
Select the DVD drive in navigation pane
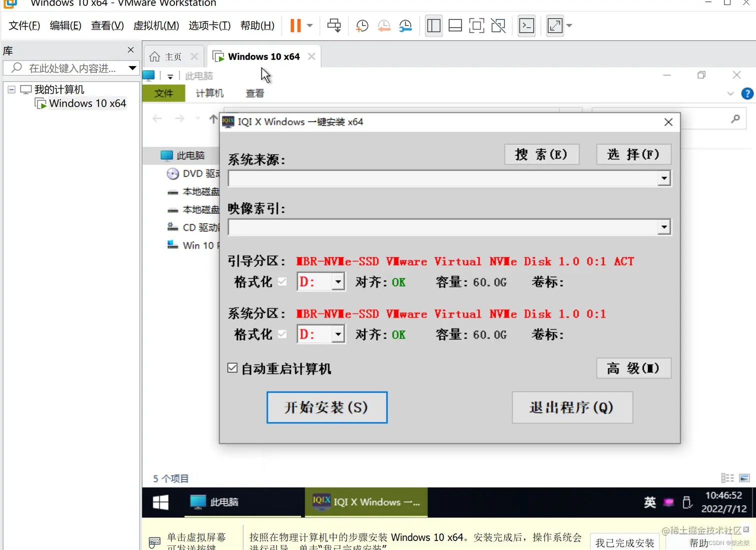point(193,174)
